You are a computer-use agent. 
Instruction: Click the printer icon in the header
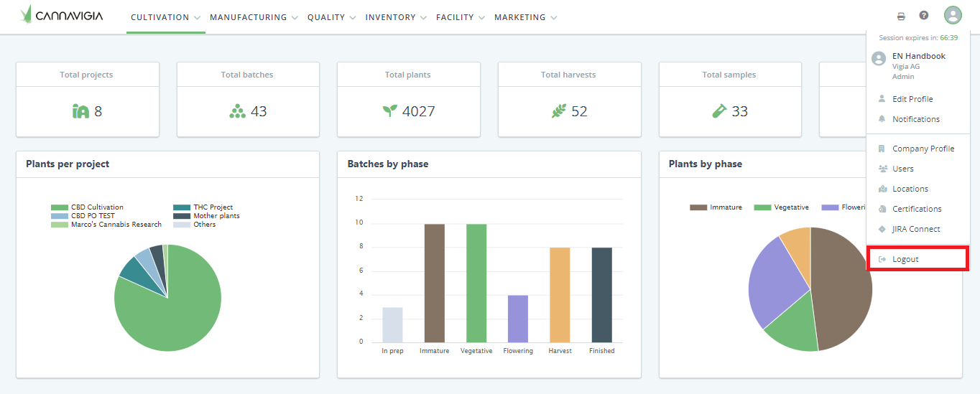click(901, 17)
